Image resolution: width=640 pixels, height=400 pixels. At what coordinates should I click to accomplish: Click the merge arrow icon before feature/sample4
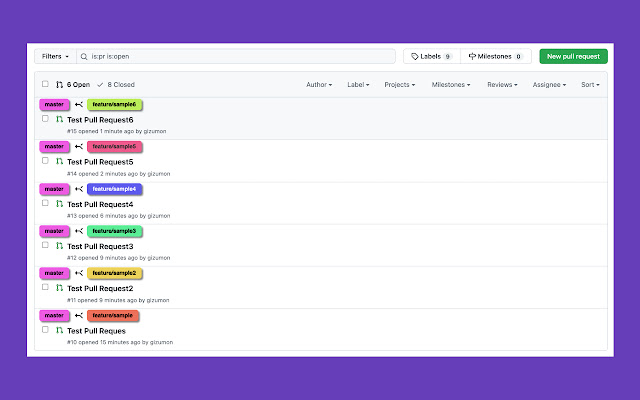79,189
